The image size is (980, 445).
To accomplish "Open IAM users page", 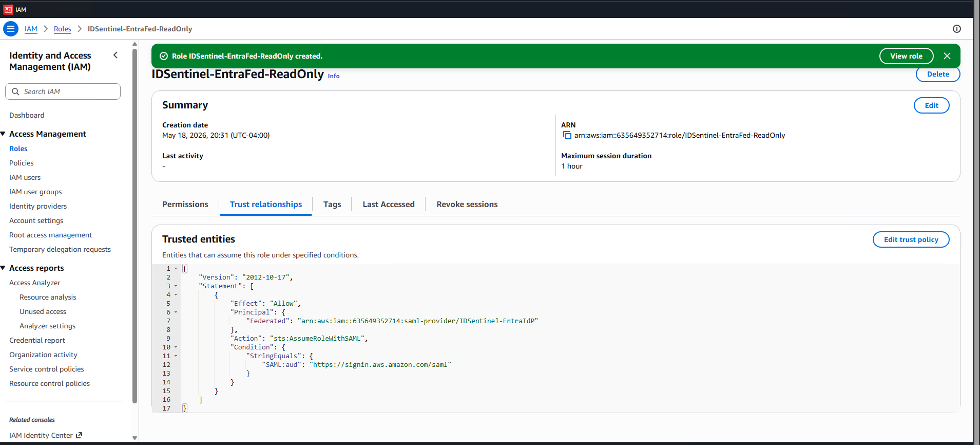I will click(x=25, y=177).
